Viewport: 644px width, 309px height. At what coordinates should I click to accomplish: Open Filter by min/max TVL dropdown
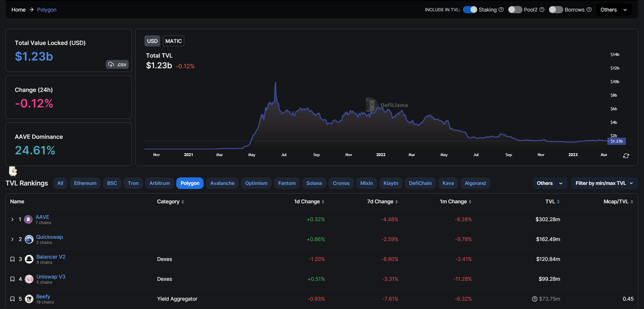point(604,183)
